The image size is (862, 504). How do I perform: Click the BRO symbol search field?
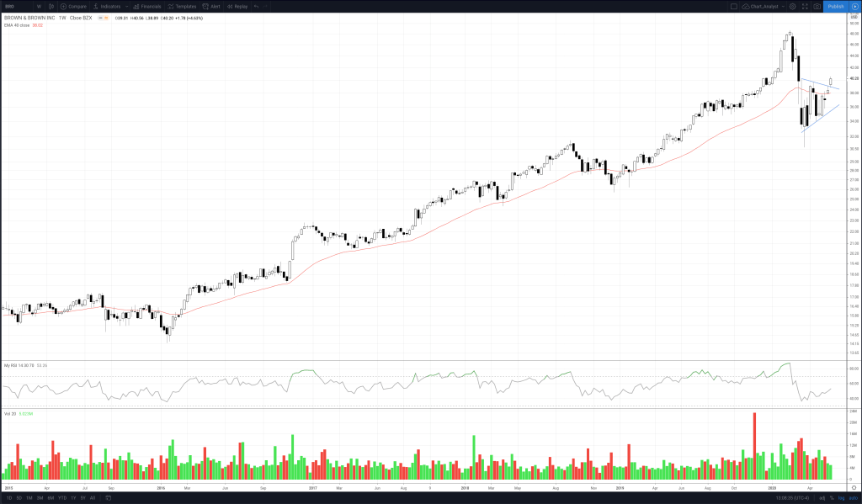pyautogui.click(x=13, y=6)
